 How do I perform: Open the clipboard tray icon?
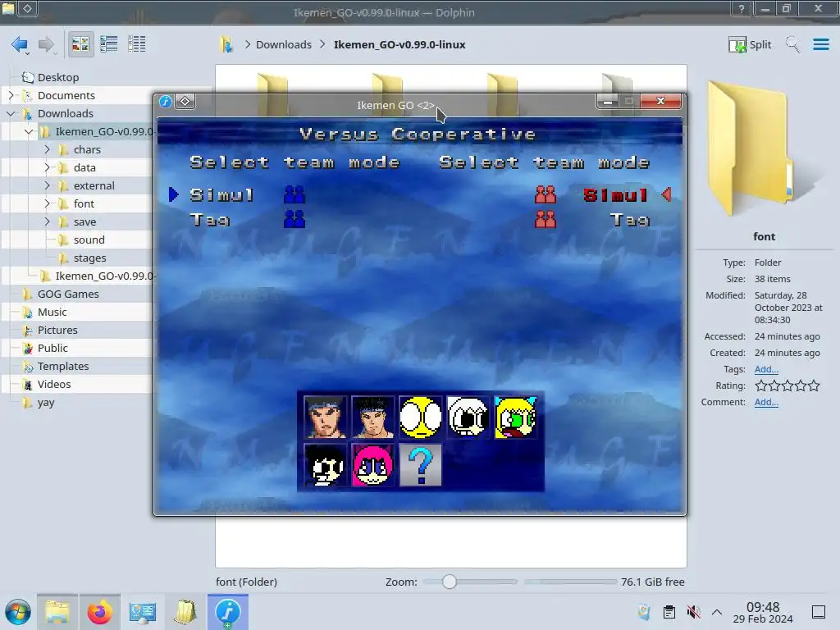pyautogui.click(x=669, y=612)
